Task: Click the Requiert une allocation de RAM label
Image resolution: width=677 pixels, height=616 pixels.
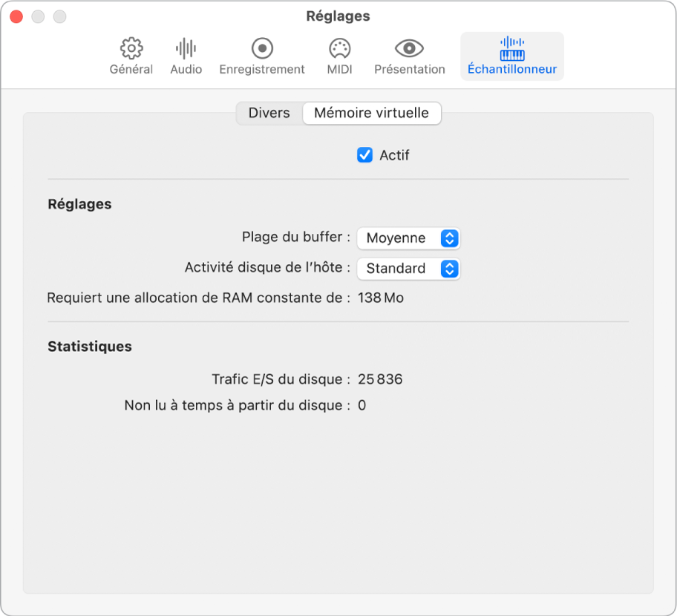Action: click(x=199, y=298)
